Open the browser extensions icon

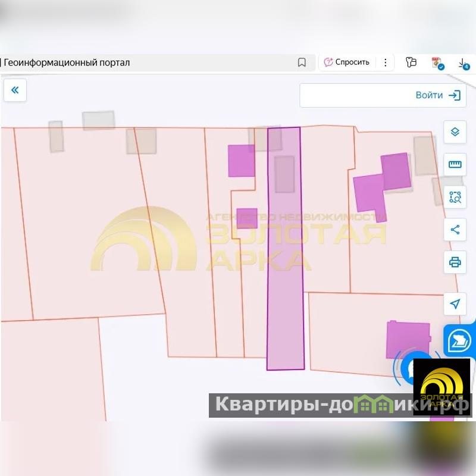(411, 62)
